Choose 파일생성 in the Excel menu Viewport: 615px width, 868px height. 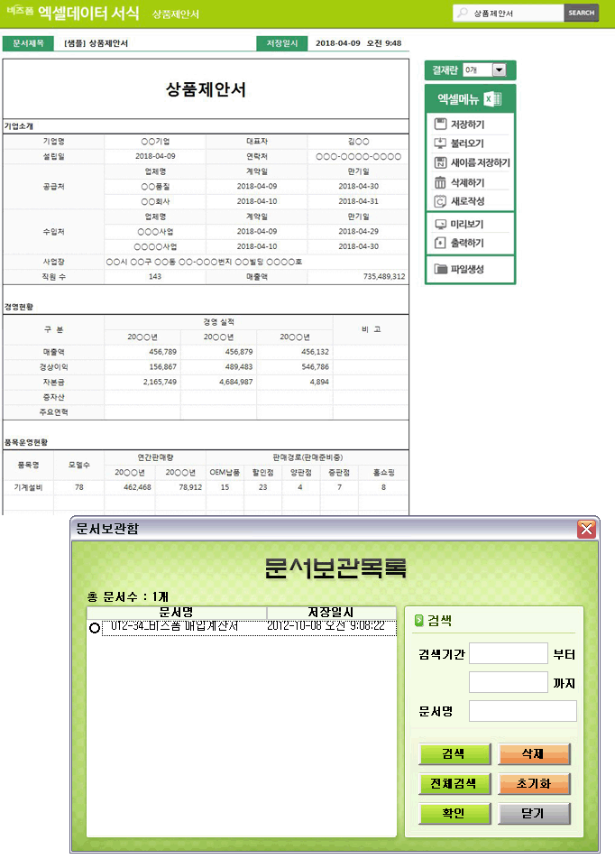(467, 269)
